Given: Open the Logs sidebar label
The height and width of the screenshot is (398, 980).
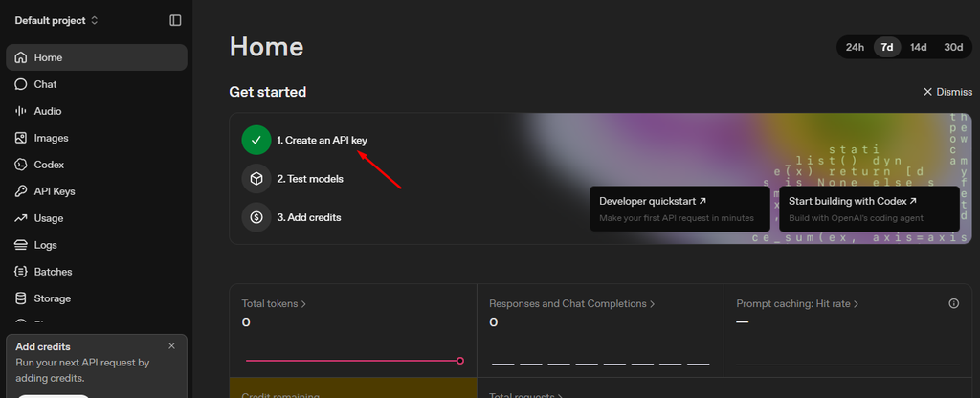Looking at the screenshot, I should click(46, 245).
